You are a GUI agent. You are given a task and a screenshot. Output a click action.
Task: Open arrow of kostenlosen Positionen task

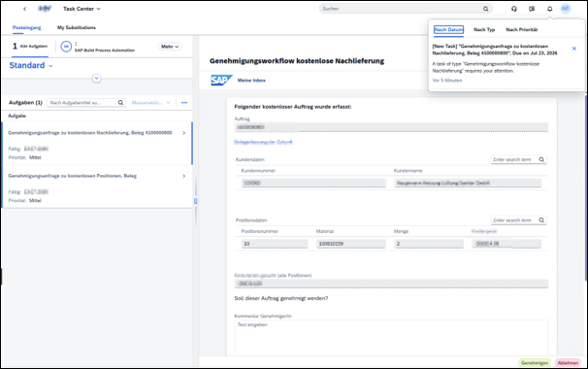[183, 176]
